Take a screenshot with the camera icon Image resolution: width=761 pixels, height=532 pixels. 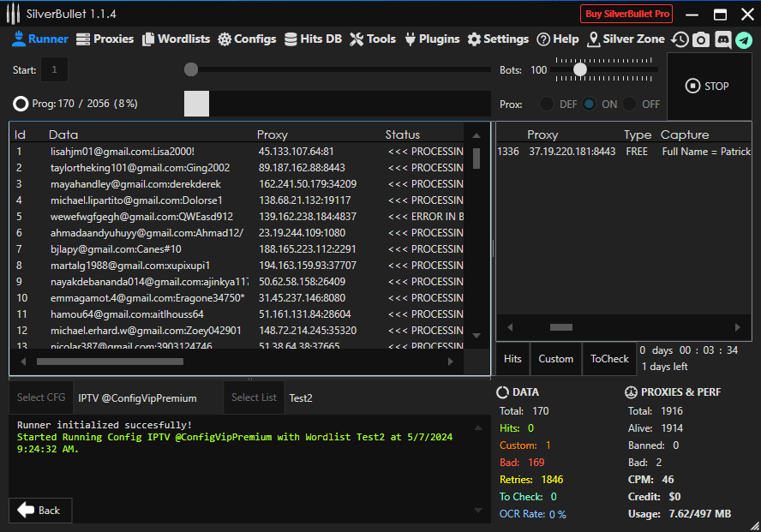point(701,39)
